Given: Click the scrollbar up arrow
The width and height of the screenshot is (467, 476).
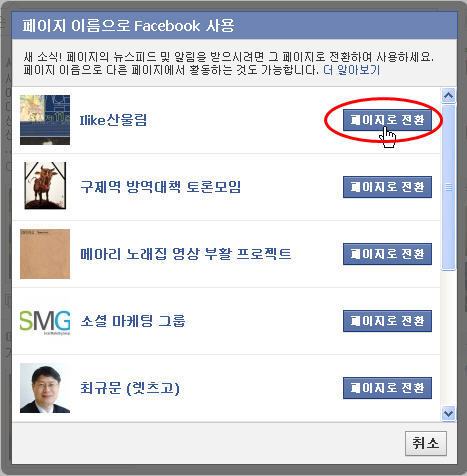Looking at the screenshot, I should coord(448,96).
